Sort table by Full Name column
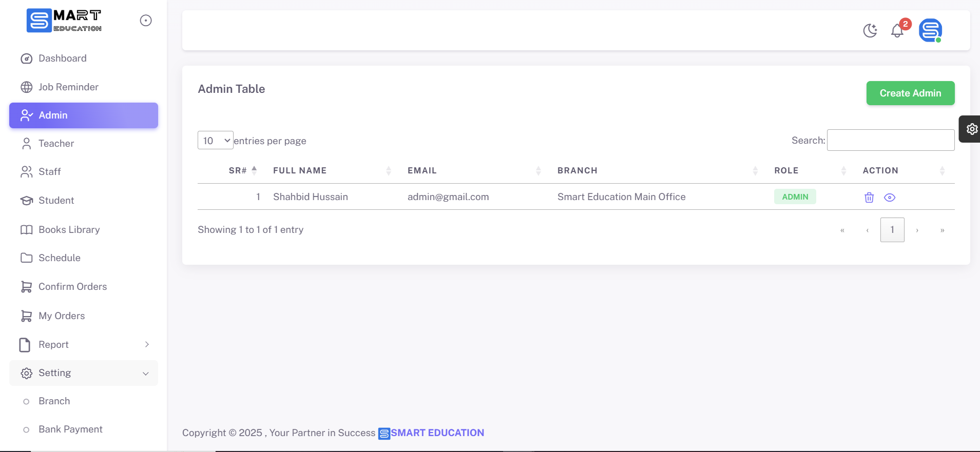The height and width of the screenshot is (452, 980). (x=300, y=170)
